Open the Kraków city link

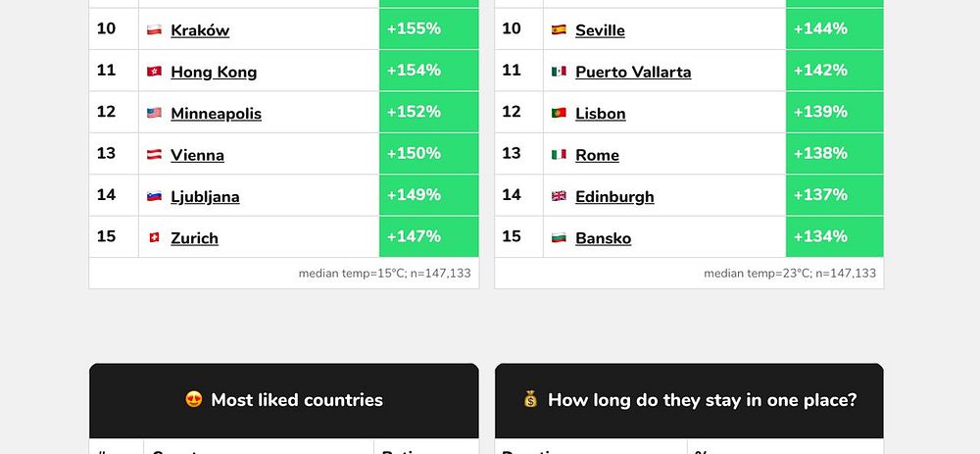click(200, 30)
